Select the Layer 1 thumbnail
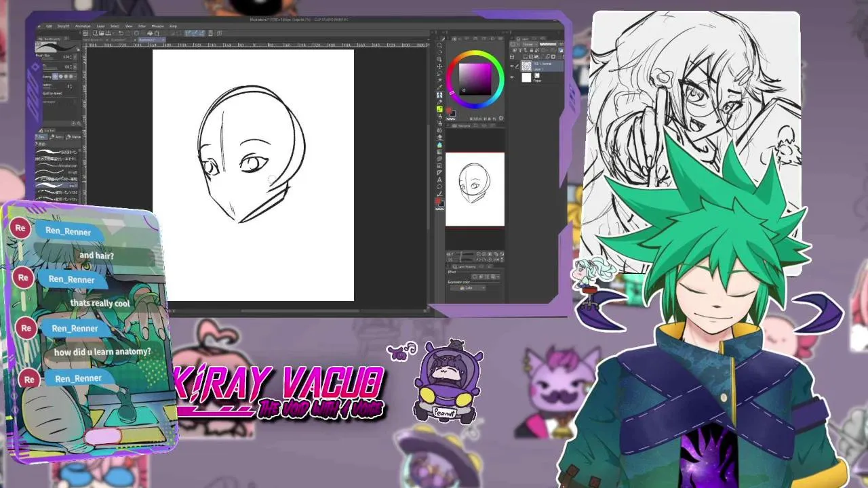This screenshot has width=868, height=488. tap(527, 66)
